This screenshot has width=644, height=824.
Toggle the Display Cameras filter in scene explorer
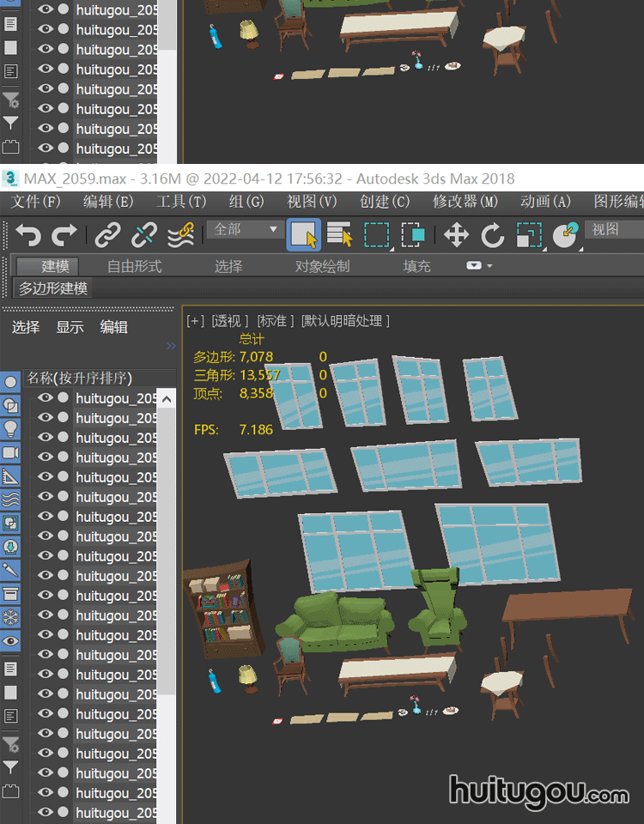[11, 452]
